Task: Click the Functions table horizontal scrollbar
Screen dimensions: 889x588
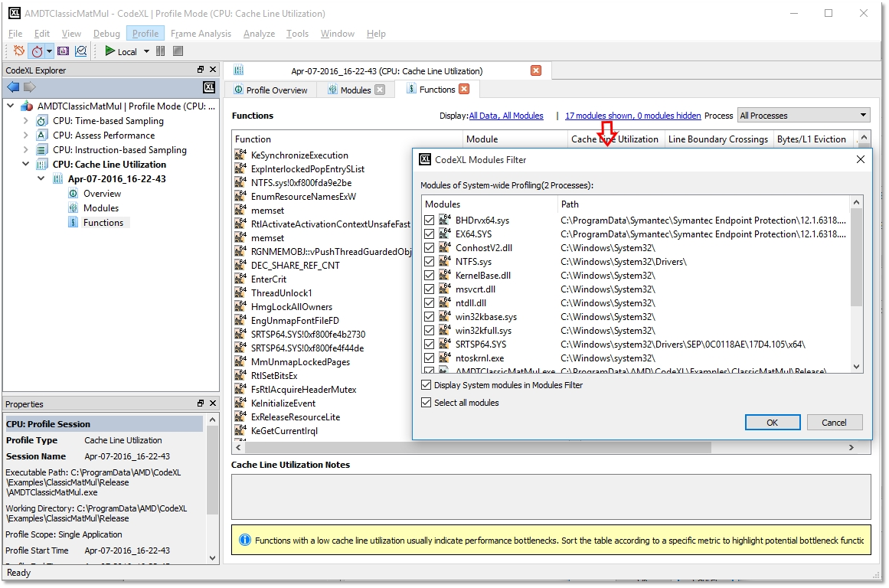Action: pos(477,447)
